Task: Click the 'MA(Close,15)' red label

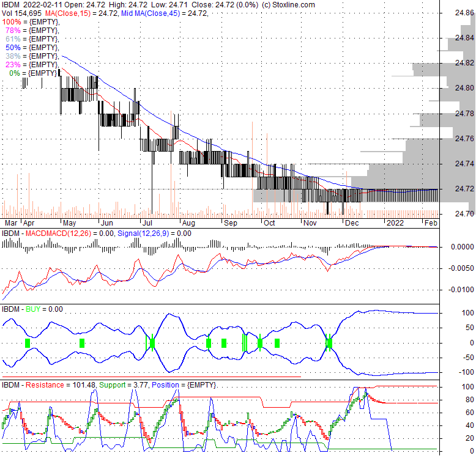Action: pos(68,13)
